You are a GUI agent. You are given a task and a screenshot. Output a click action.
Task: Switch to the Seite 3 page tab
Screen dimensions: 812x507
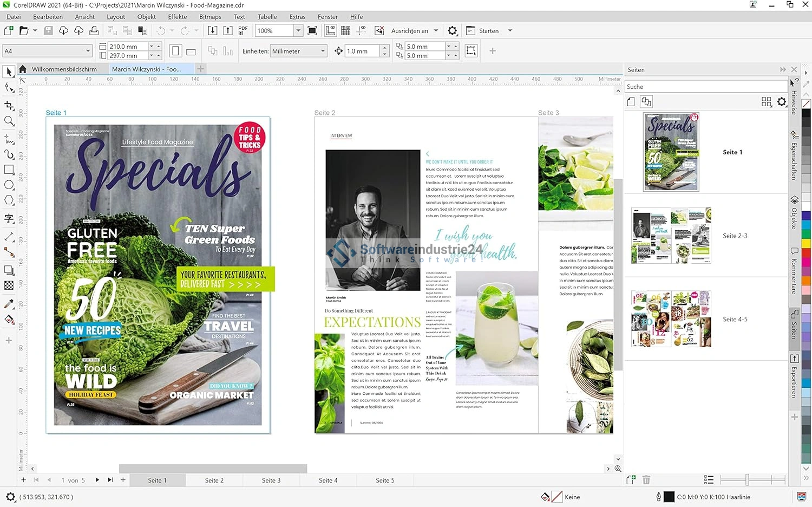tap(271, 480)
